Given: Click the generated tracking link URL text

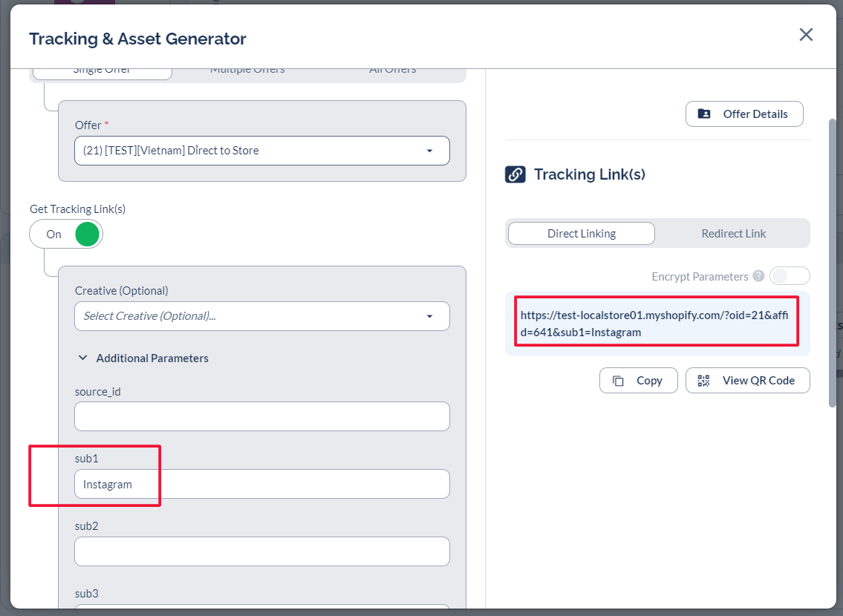Looking at the screenshot, I should (x=657, y=324).
